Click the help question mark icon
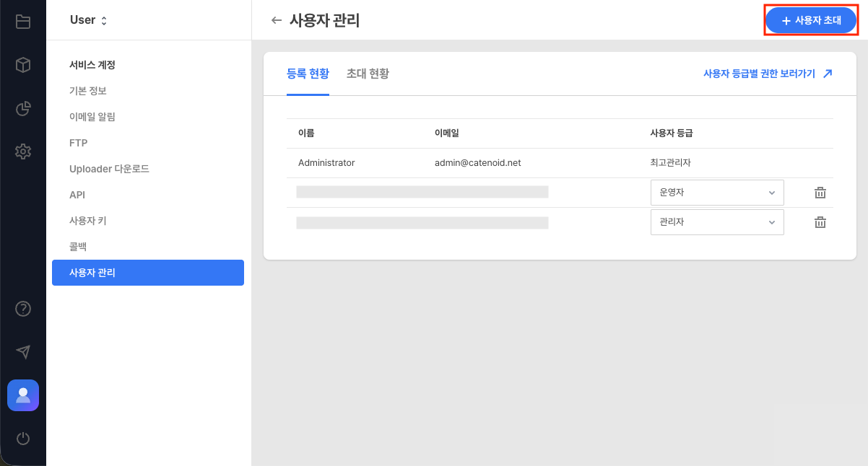Image resolution: width=868 pixels, height=466 pixels. [x=22, y=309]
